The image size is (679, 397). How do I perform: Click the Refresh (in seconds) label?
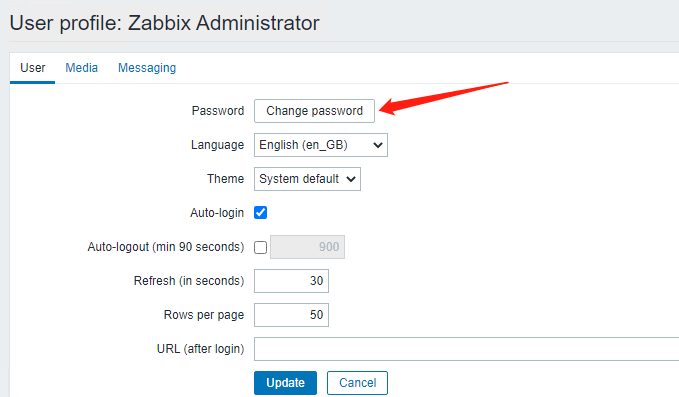tap(189, 281)
